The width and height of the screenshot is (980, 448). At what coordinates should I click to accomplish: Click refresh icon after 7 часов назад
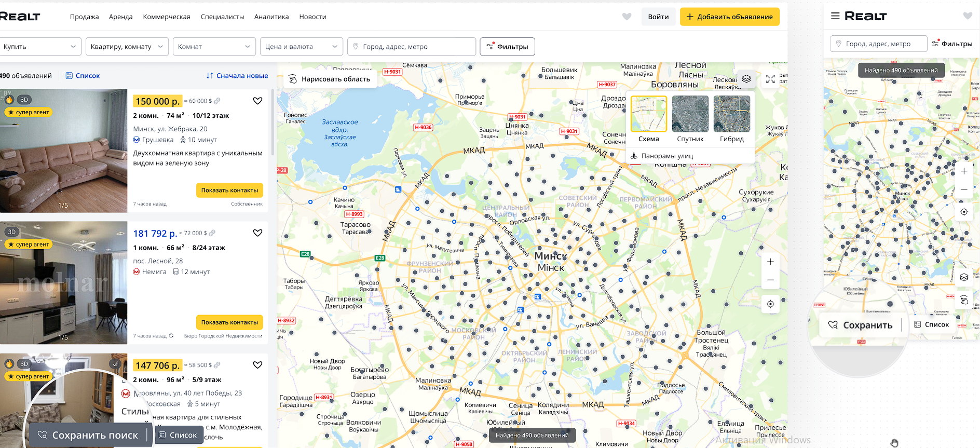point(171,336)
